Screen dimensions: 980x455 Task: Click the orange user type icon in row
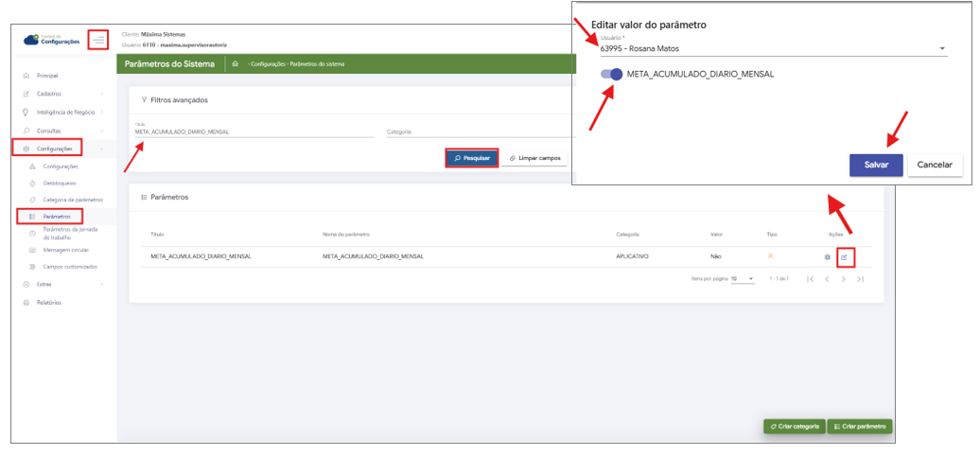click(770, 255)
